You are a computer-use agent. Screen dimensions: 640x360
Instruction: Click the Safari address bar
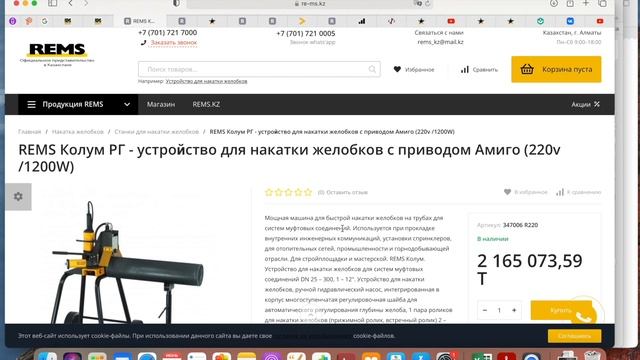pyautogui.click(x=309, y=4)
